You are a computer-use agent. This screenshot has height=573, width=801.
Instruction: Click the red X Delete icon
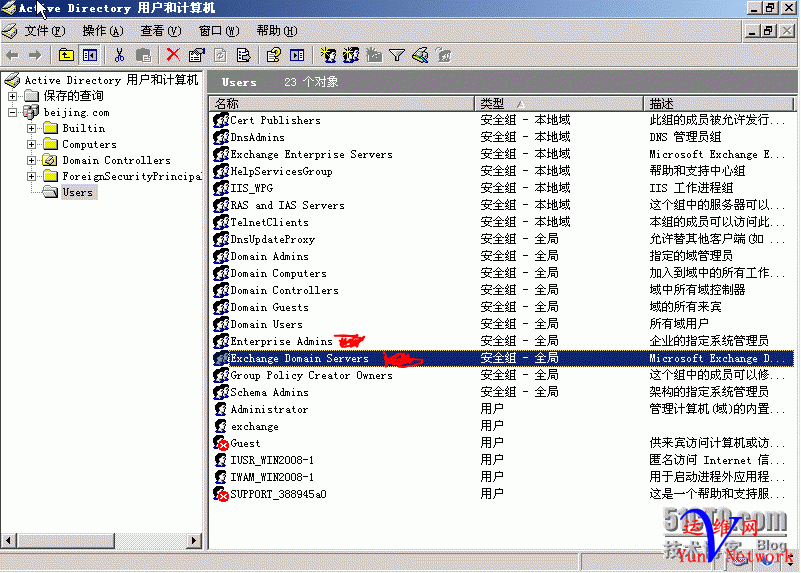pyautogui.click(x=173, y=55)
